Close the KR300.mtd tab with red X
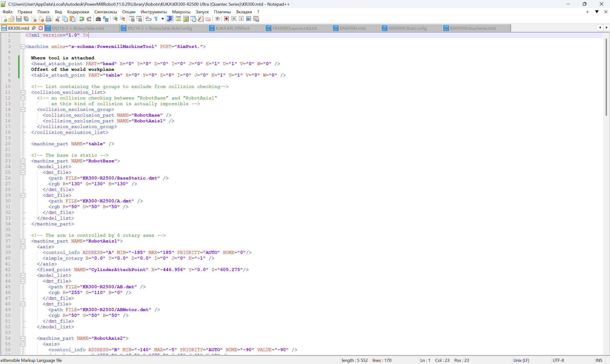Screen dimensions: 610x364 pos(41,28)
